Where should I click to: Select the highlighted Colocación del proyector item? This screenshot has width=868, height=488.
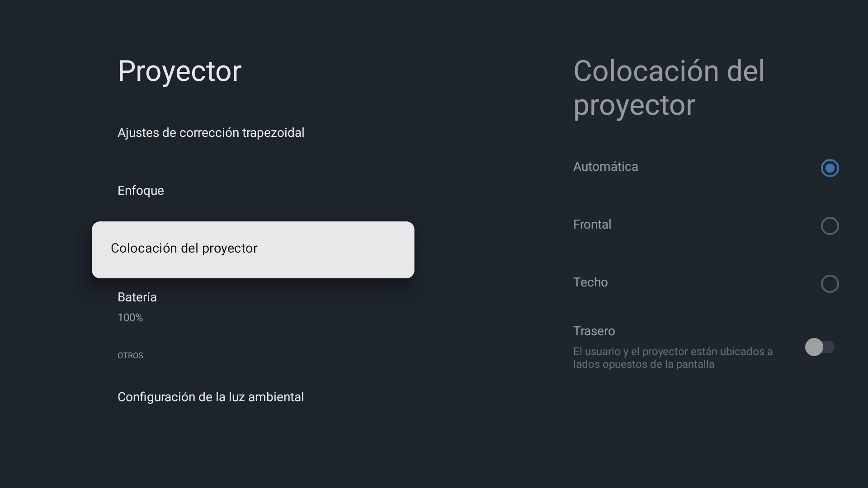click(x=253, y=249)
